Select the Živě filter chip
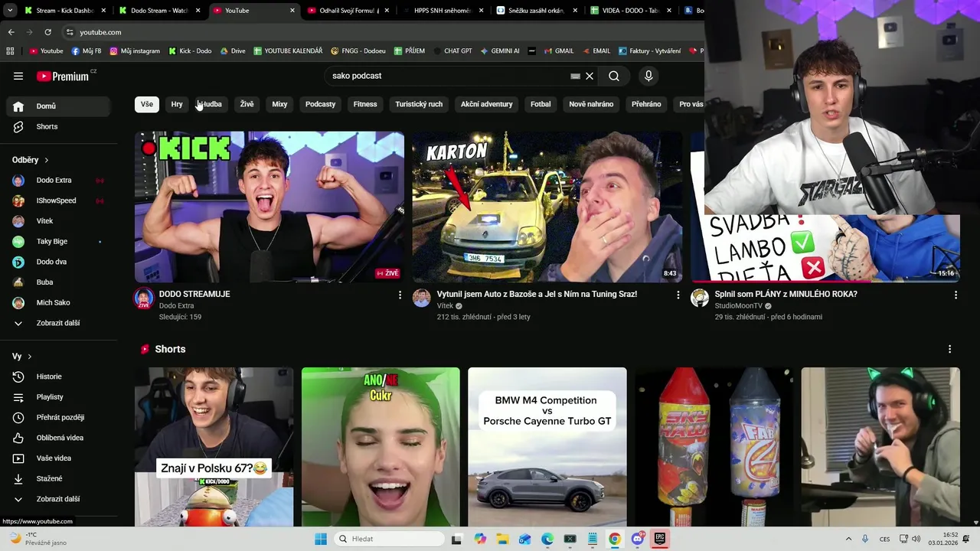This screenshot has width=980, height=551. click(x=247, y=104)
